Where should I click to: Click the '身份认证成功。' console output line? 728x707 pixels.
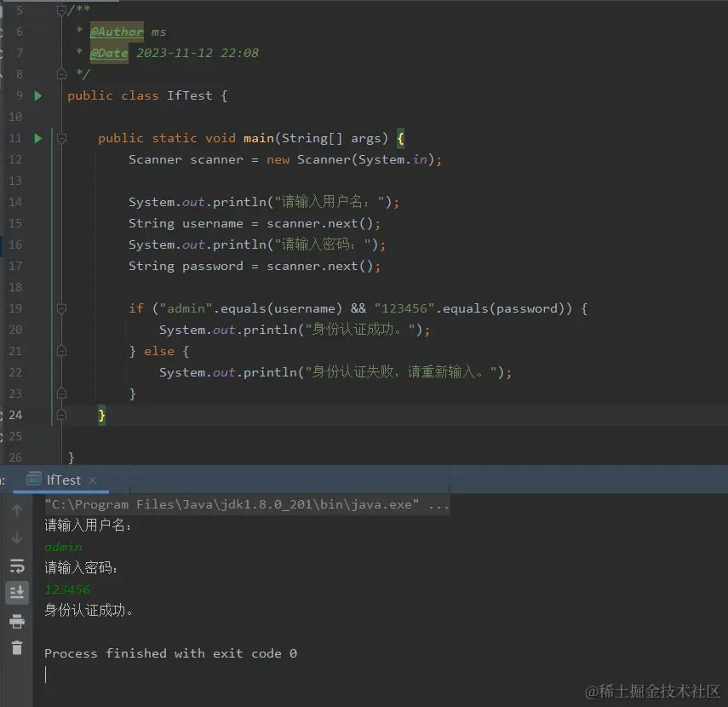(89, 611)
